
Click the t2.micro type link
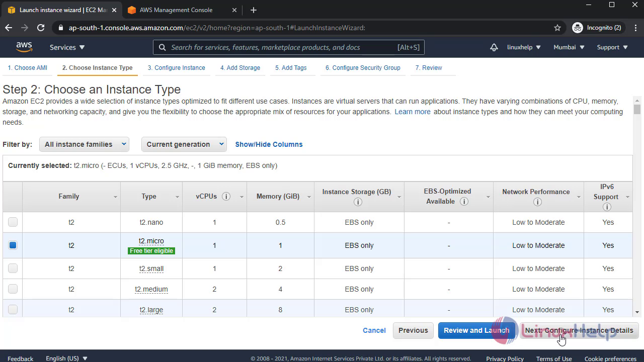pos(151,241)
